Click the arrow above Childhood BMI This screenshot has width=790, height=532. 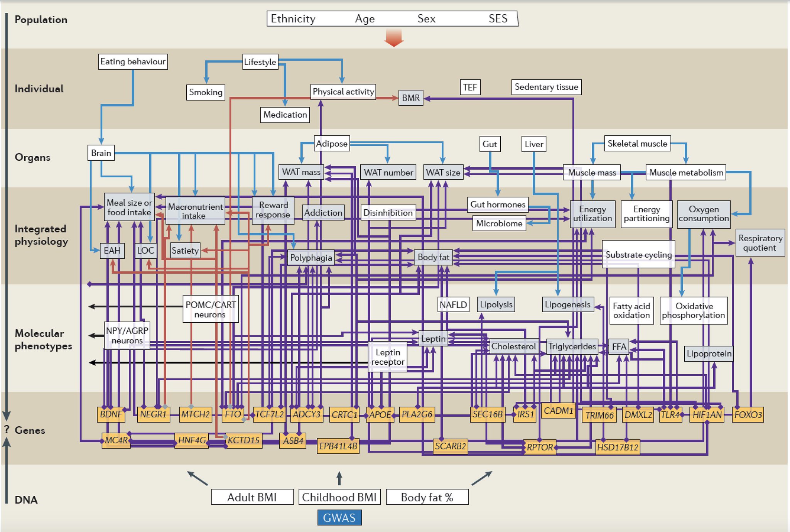pos(339,478)
